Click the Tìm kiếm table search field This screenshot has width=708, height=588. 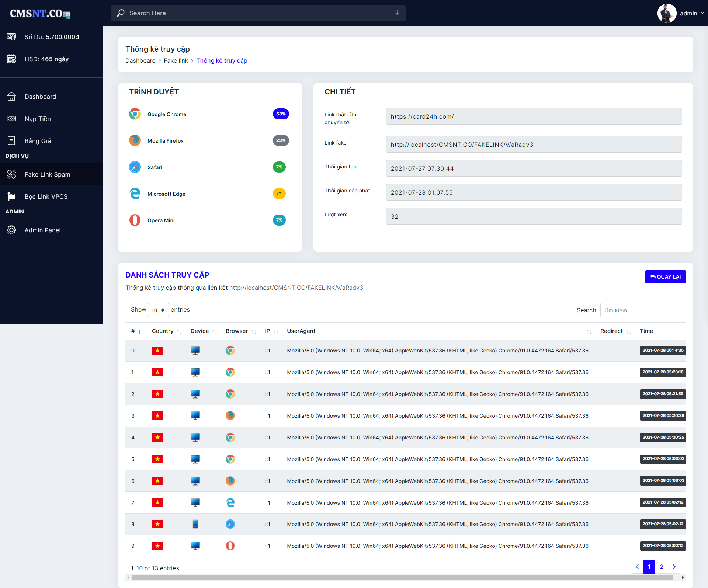(640, 310)
